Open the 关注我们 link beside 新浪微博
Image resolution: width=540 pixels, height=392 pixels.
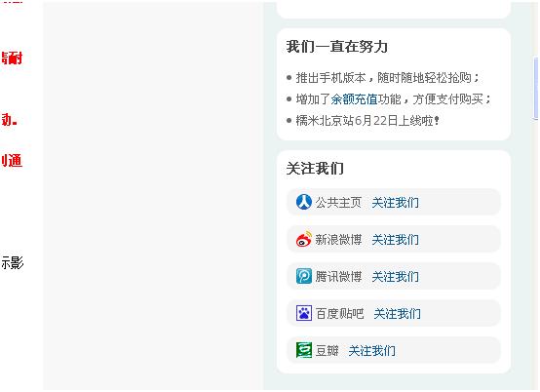396,240
